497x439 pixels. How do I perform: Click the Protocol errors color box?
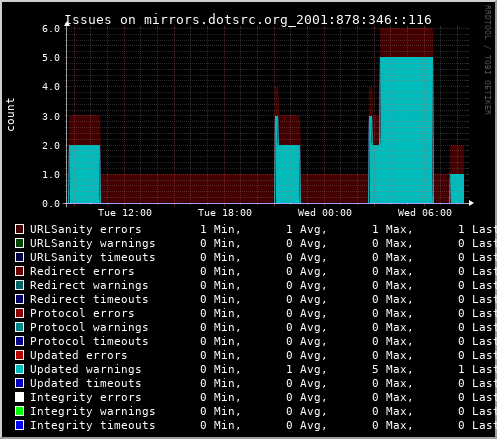(19, 313)
